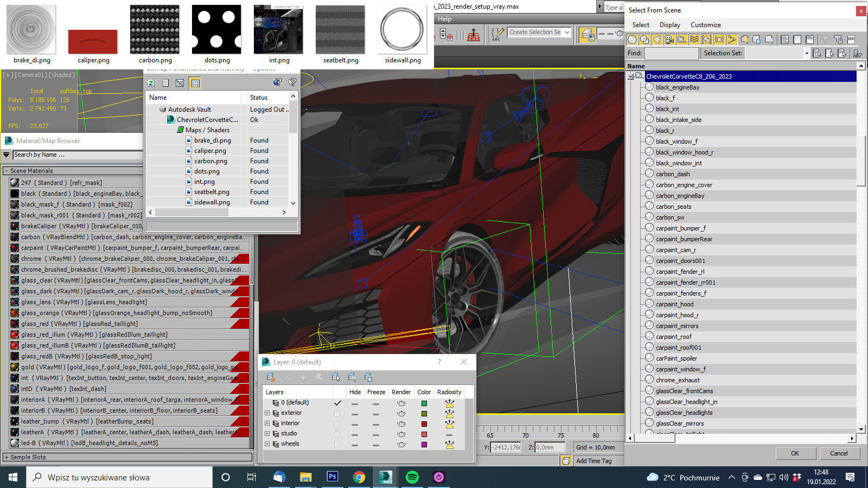Expand the studio layer in Layer dialog
The height and width of the screenshot is (488, 868).
click(x=267, y=434)
